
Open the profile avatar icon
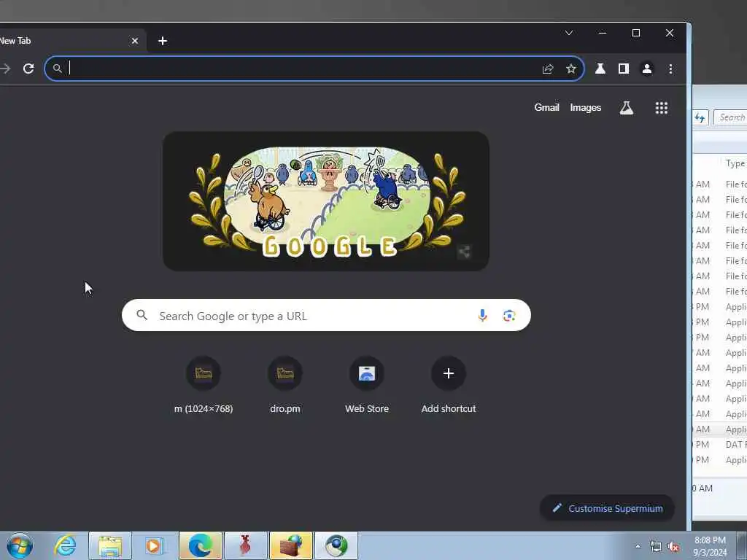coord(647,69)
